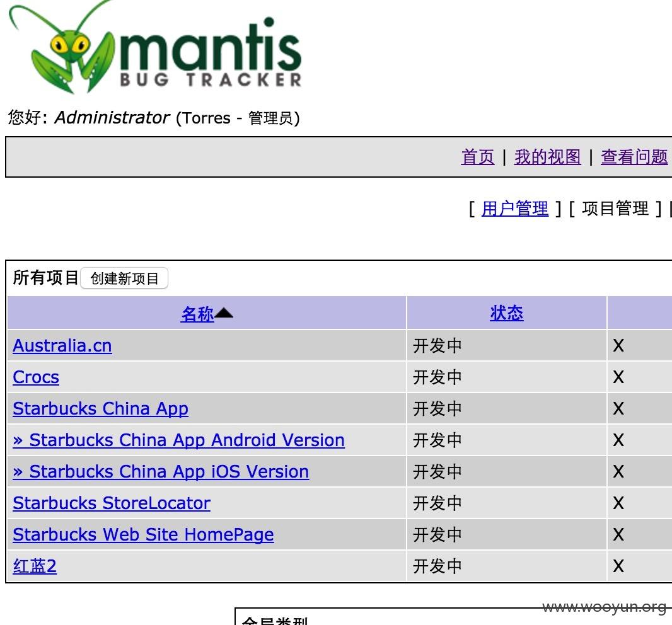The height and width of the screenshot is (625, 672).
Task: Select the 项目管理 section label
Action: [x=615, y=209]
